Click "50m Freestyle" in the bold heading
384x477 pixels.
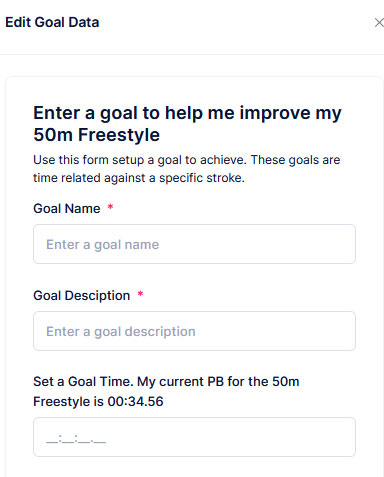coord(97,135)
